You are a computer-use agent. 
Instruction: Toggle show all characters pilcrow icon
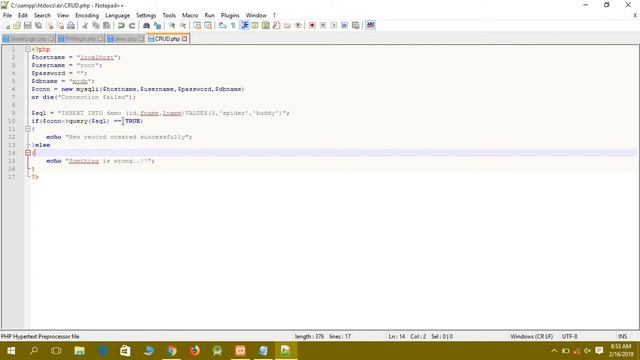click(x=233, y=25)
